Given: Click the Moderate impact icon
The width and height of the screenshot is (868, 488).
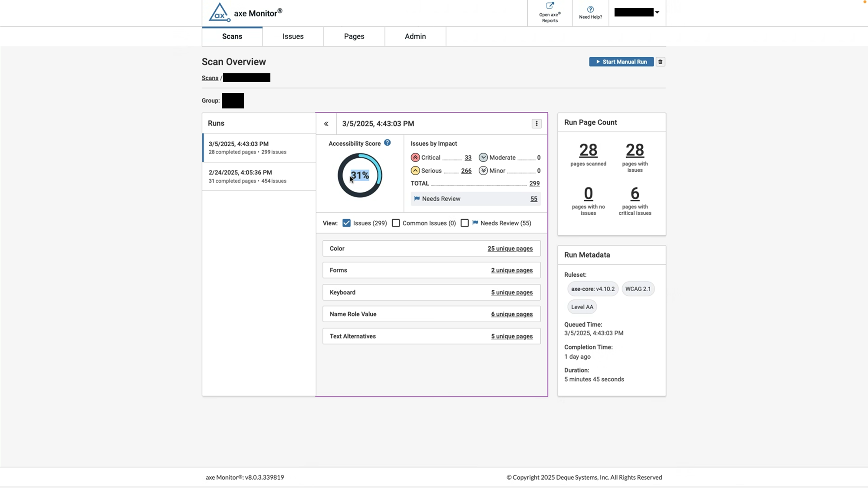Looking at the screenshot, I should (483, 157).
